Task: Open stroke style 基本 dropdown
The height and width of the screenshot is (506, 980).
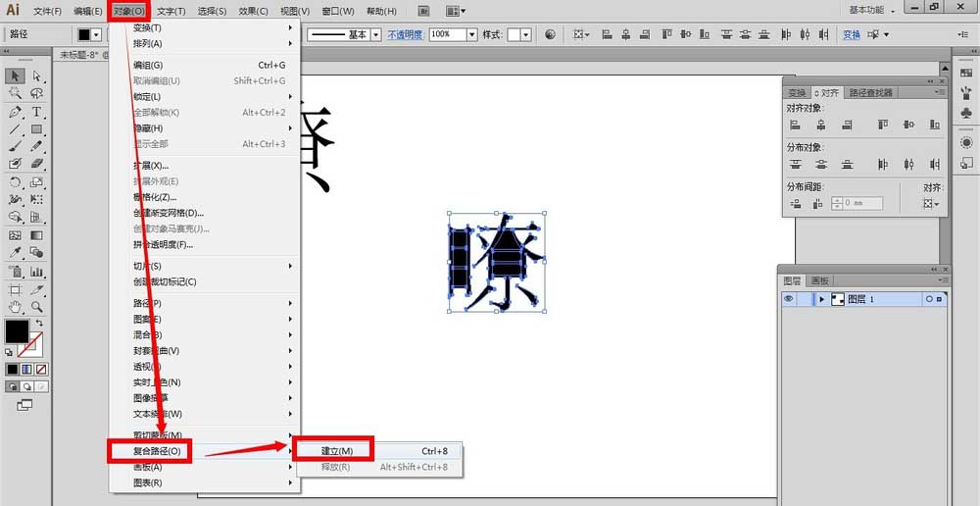Action: click(x=376, y=35)
